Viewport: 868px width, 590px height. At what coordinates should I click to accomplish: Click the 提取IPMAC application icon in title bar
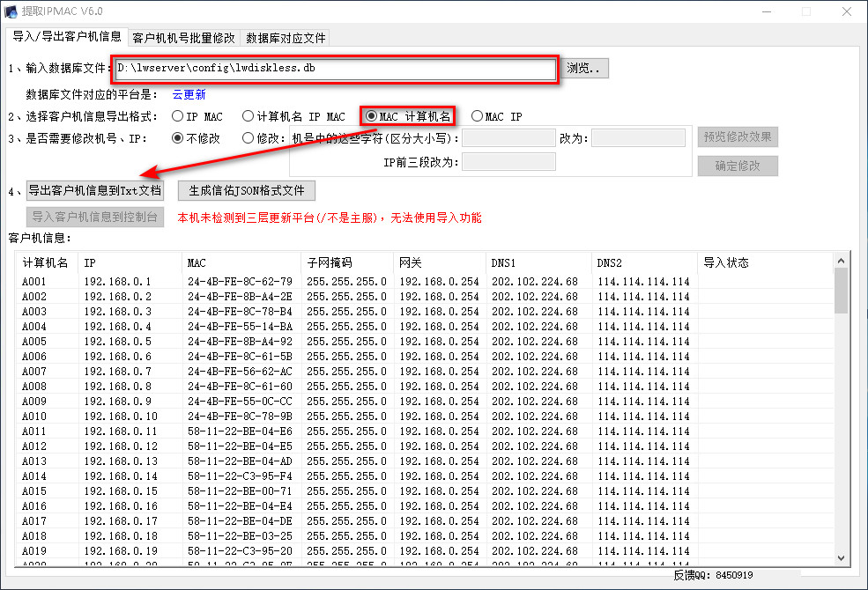point(11,11)
